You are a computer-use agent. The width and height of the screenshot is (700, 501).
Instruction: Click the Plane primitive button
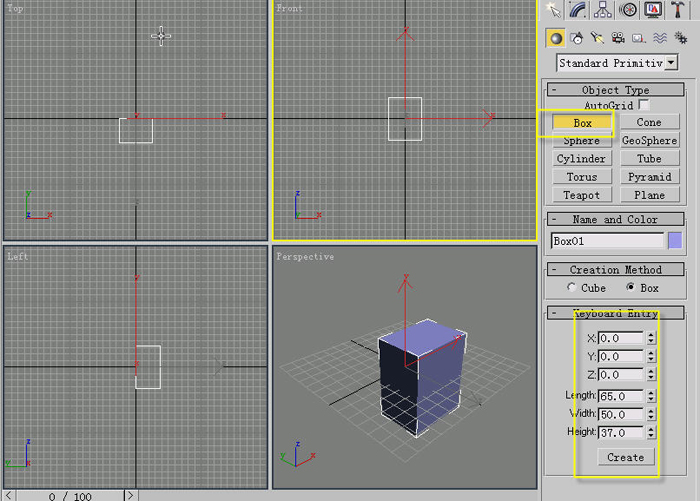pos(650,195)
